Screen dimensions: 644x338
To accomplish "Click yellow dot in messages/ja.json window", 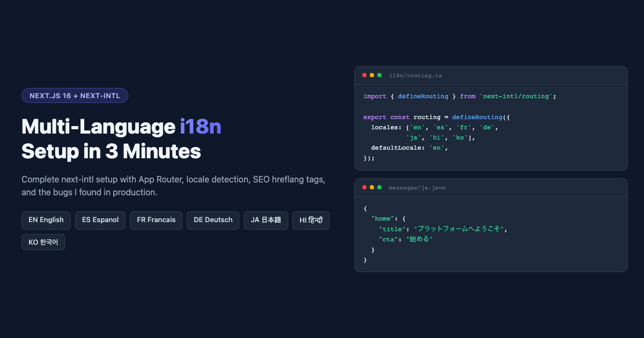I will tap(372, 187).
